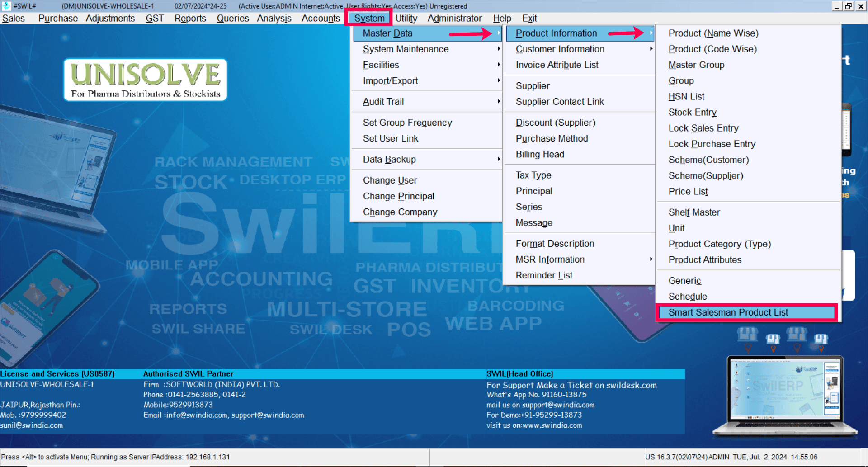The width and height of the screenshot is (868, 467).
Task: Expand MSR Information submenu
Action: (x=580, y=259)
